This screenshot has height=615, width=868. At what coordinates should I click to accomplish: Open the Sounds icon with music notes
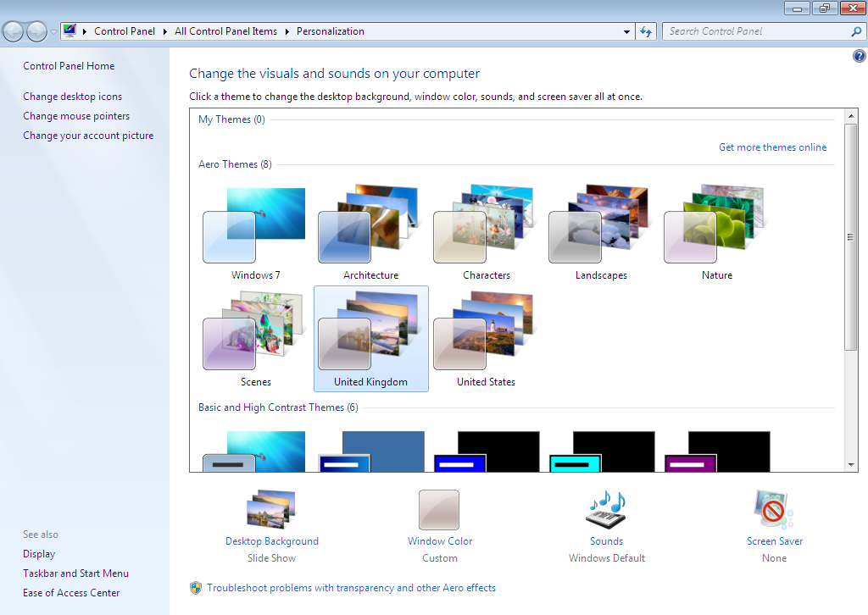(x=606, y=510)
